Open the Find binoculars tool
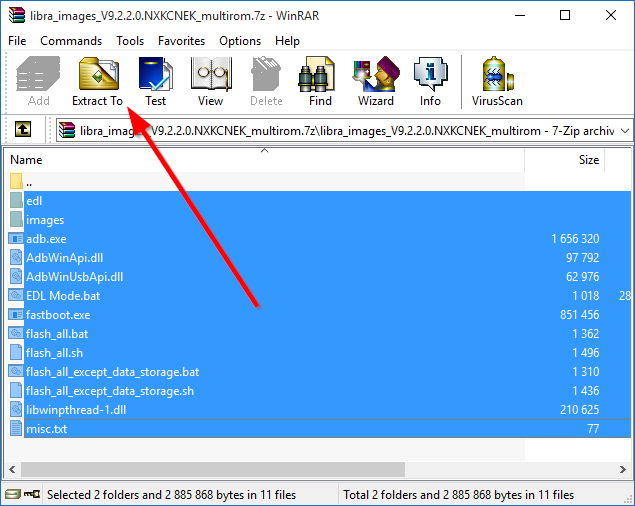This screenshot has width=635, height=506. click(x=316, y=73)
